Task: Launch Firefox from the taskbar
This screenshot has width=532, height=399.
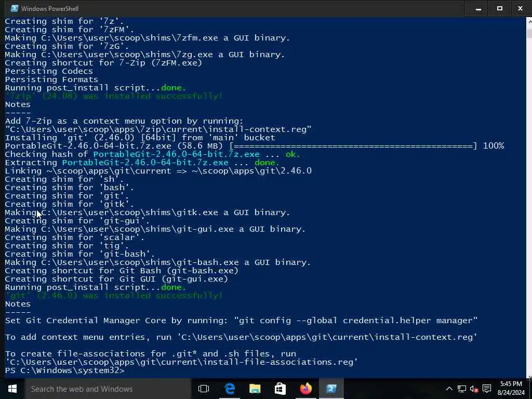Action: 305,389
